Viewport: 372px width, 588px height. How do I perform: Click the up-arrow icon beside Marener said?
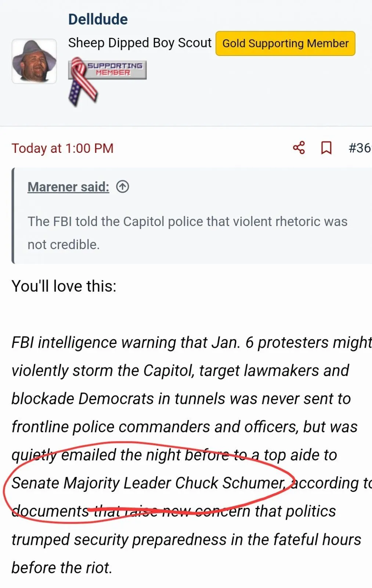pyautogui.click(x=123, y=187)
